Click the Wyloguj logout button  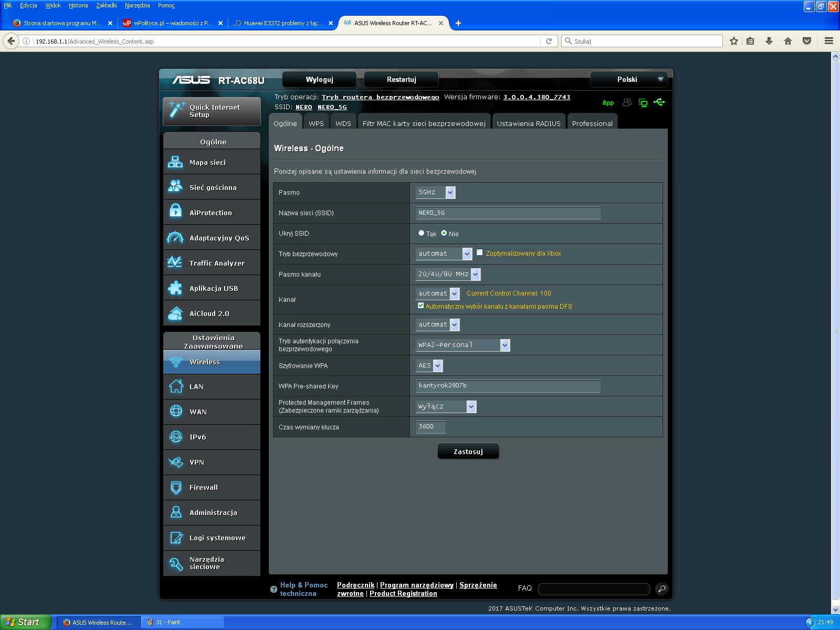319,79
